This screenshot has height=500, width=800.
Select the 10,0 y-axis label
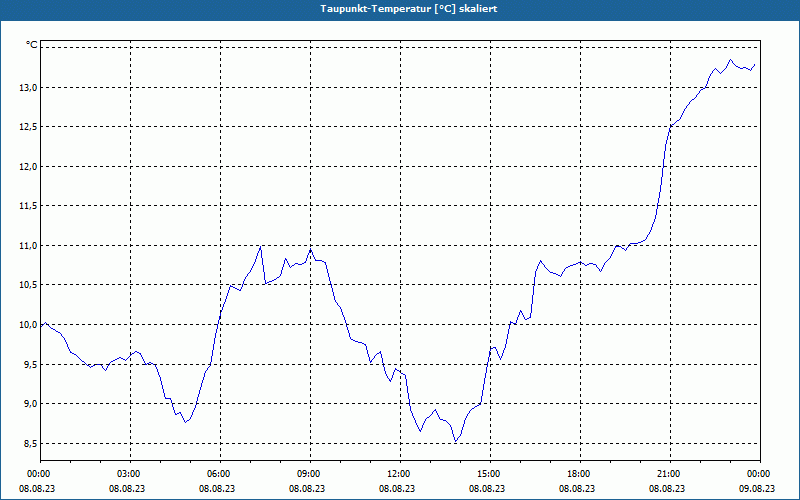pyautogui.click(x=29, y=324)
